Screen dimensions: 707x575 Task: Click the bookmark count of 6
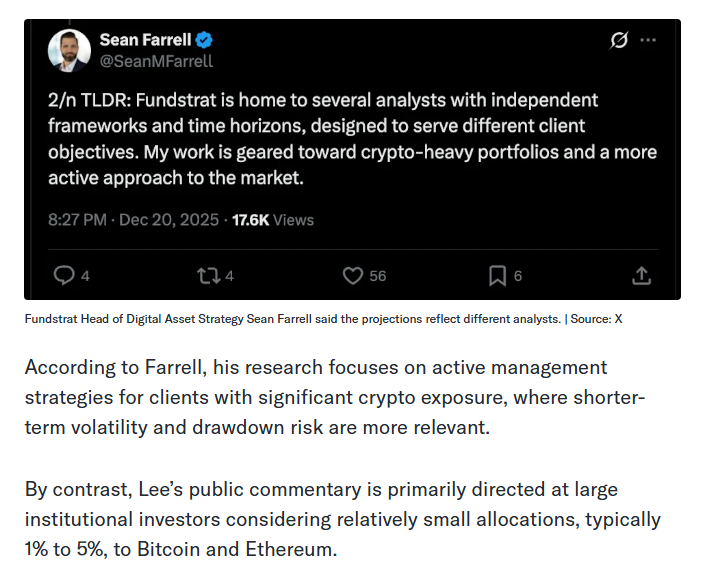518,276
